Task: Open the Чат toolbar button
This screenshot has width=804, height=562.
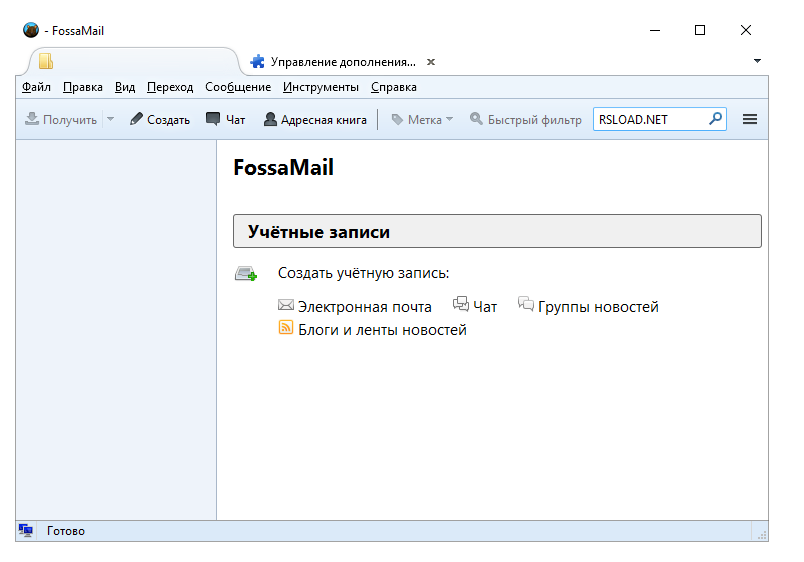Action: pos(225,120)
